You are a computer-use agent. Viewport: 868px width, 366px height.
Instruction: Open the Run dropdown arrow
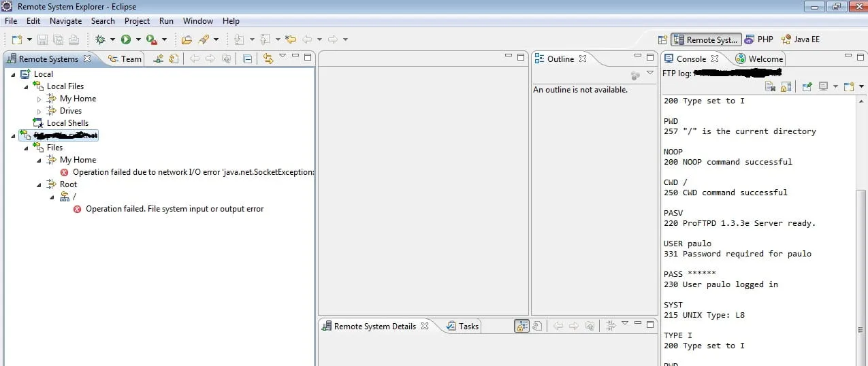point(138,39)
